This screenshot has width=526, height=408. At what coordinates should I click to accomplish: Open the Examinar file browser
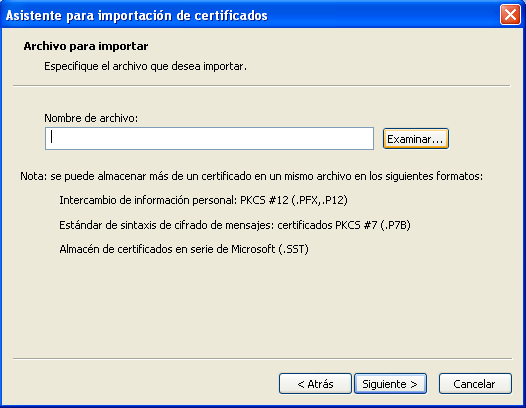(416, 139)
